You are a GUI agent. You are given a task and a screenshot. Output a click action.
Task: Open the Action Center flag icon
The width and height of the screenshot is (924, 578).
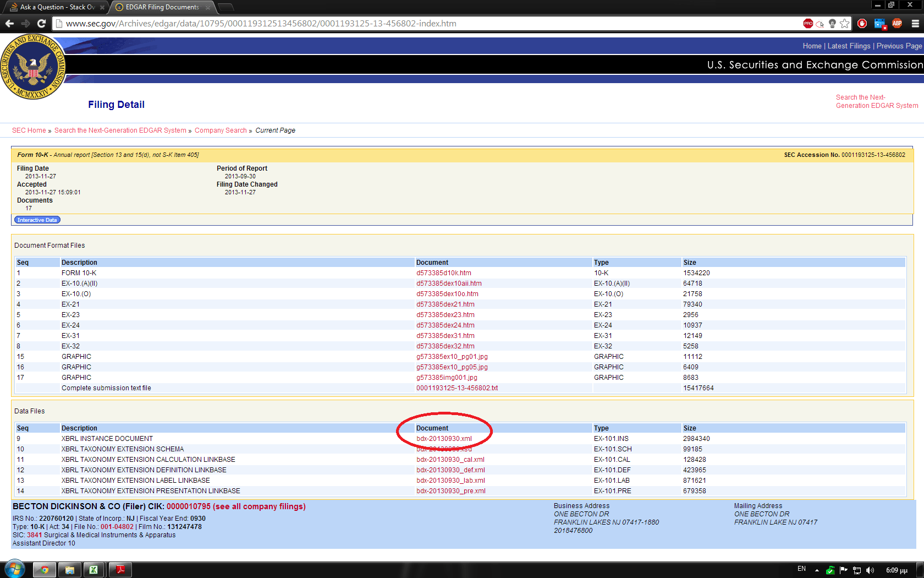[x=843, y=570]
